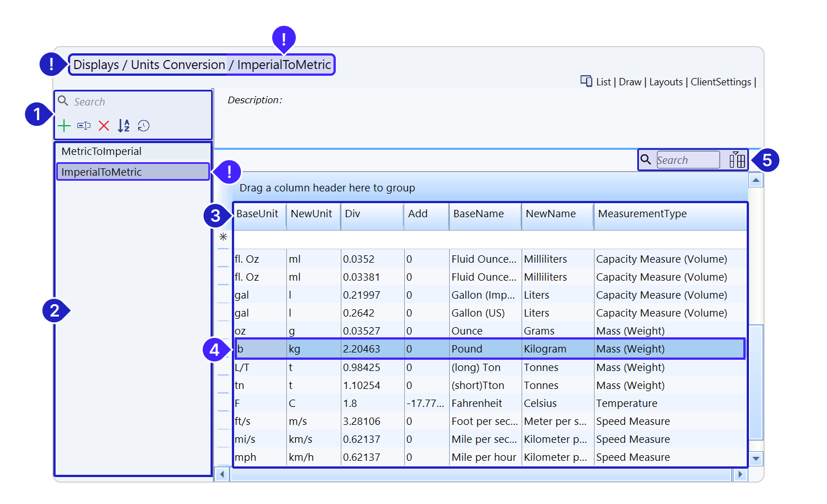827x504 pixels.
Task: Click the devices icon beside List
Action: click(586, 81)
